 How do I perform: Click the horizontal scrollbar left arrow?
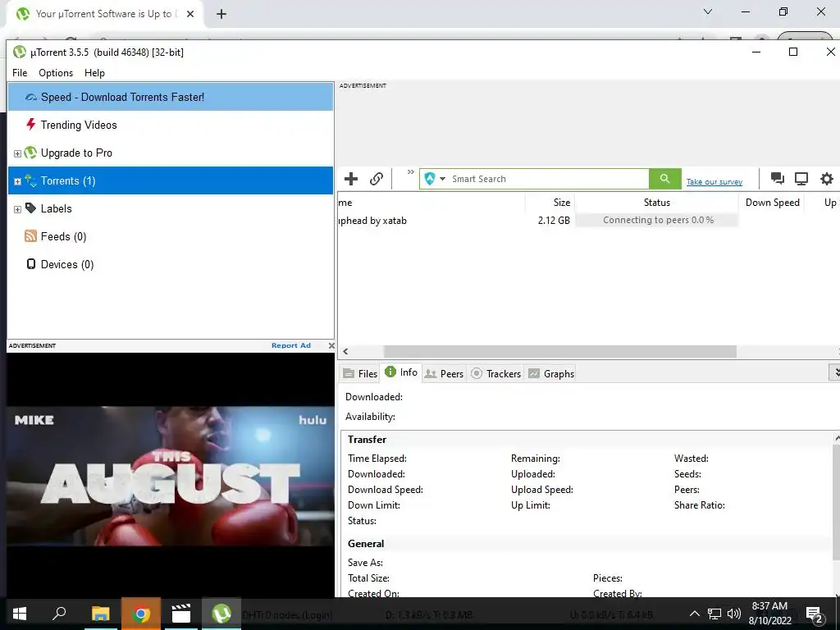345,352
